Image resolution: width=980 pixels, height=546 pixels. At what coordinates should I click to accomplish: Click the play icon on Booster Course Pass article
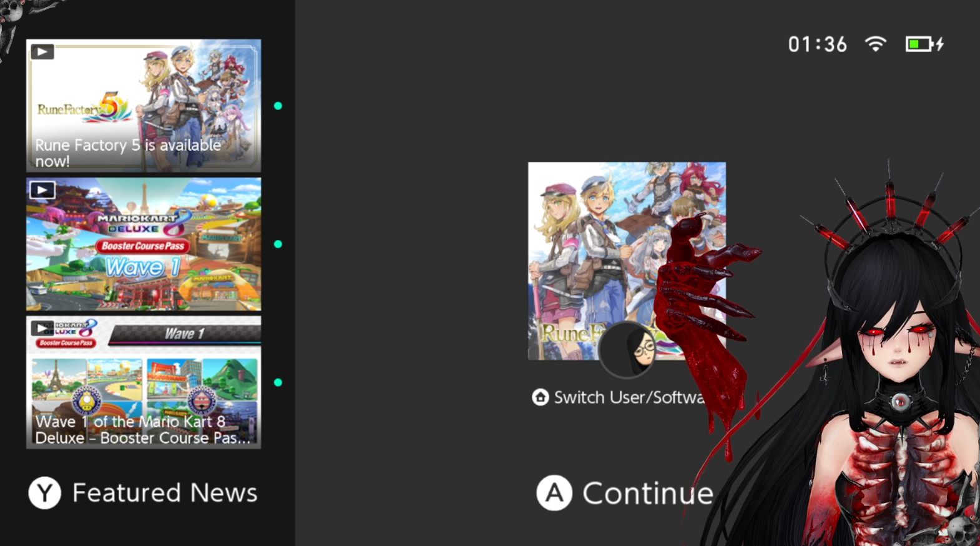coord(42,328)
